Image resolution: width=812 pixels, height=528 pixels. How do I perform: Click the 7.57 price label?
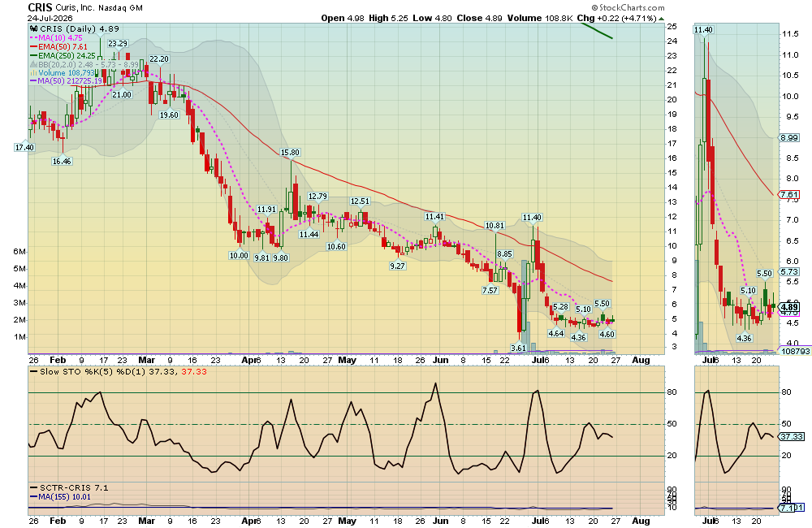[x=490, y=290]
